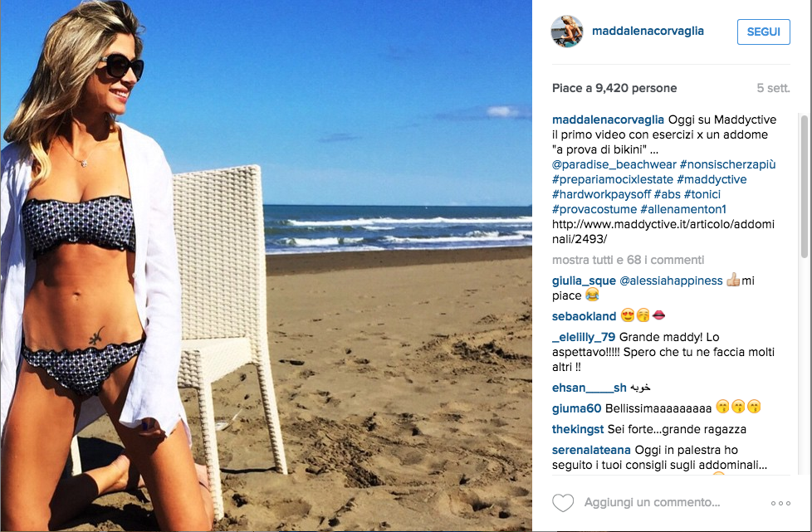Viewport: 812px width, 532px height.
Task: Visit commenter giulia_sque's profile
Action: 584,281
